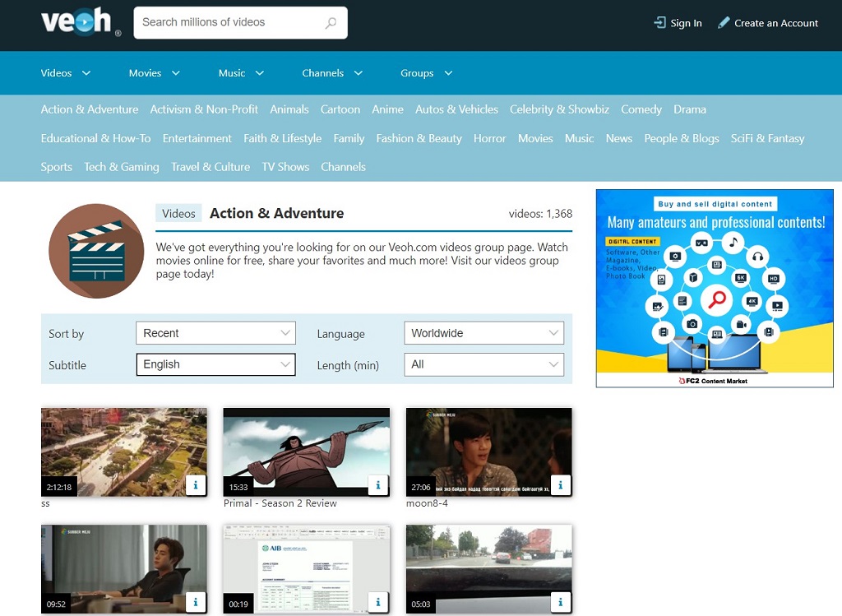
Task: Click the search millions of videos field
Action: pyautogui.click(x=241, y=22)
